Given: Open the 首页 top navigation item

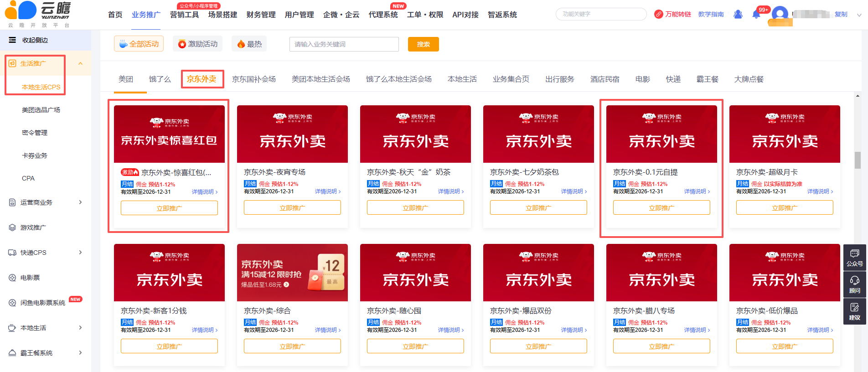Looking at the screenshot, I should pyautogui.click(x=115, y=15).
